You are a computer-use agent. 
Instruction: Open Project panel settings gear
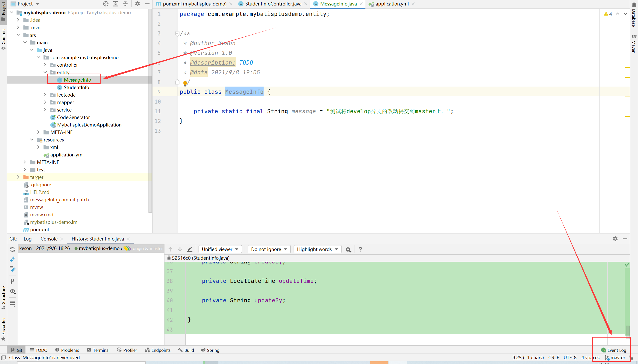click(x=138, y=4)
